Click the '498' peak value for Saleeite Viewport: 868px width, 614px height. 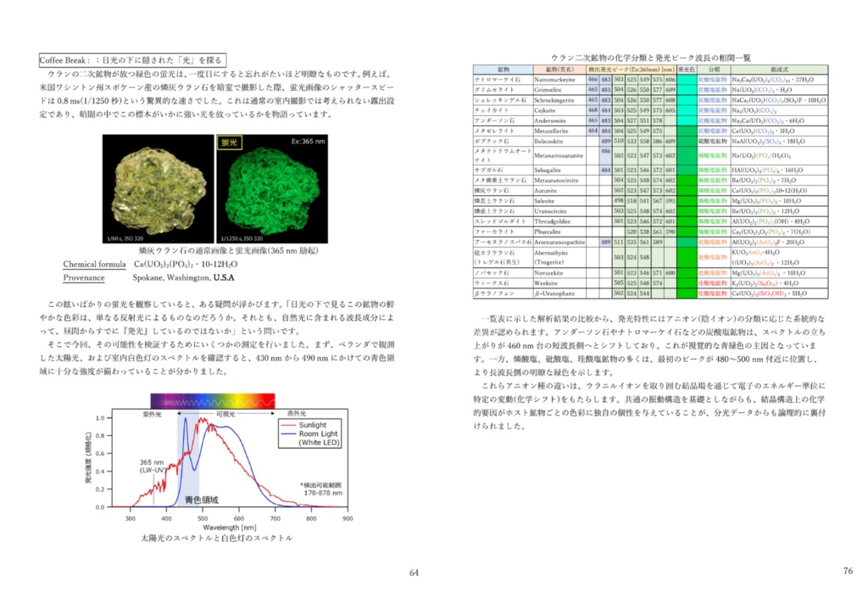pyautogui.click(x=618, y=201)
